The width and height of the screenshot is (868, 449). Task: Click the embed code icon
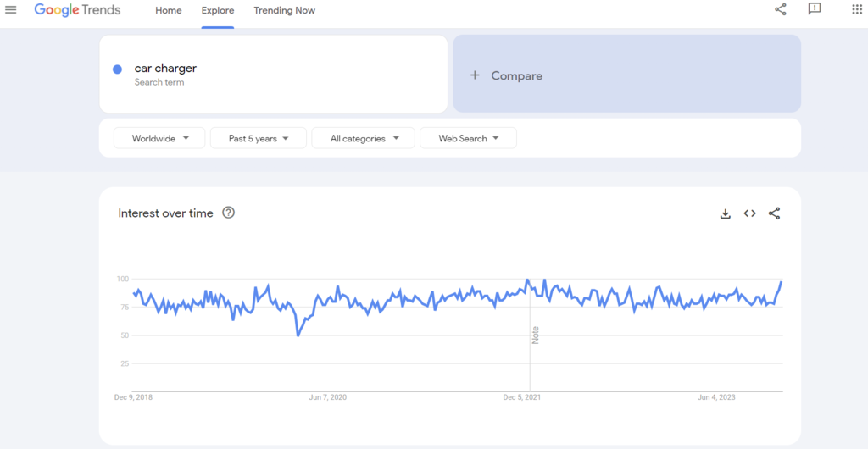tap(749, 213)
